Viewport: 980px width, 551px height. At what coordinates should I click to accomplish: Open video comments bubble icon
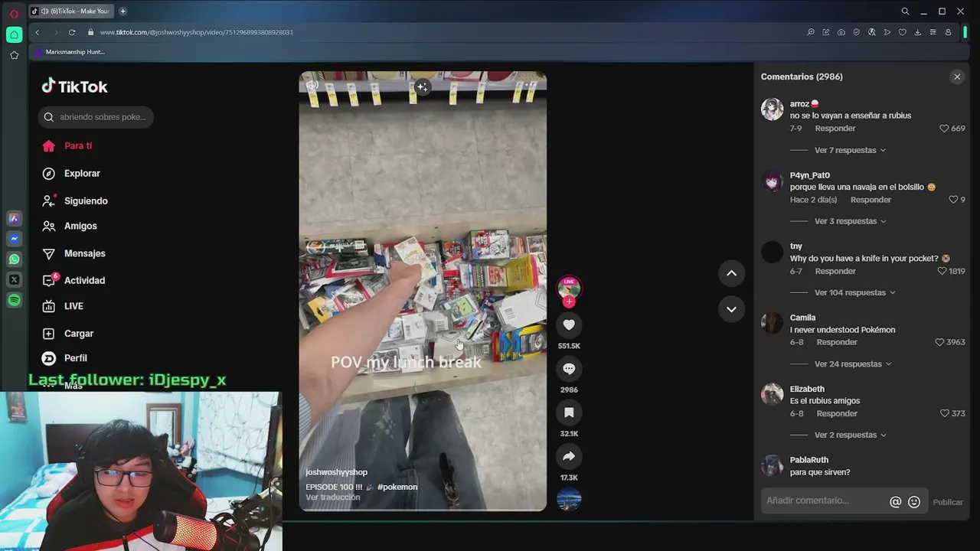click(x=569, y=369)
